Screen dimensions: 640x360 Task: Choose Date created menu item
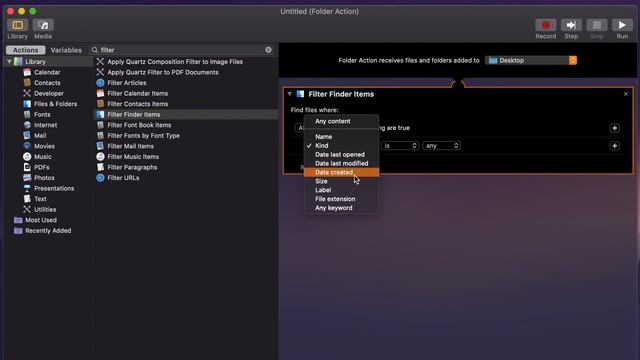pyautogui.click(x=341, y=172)
